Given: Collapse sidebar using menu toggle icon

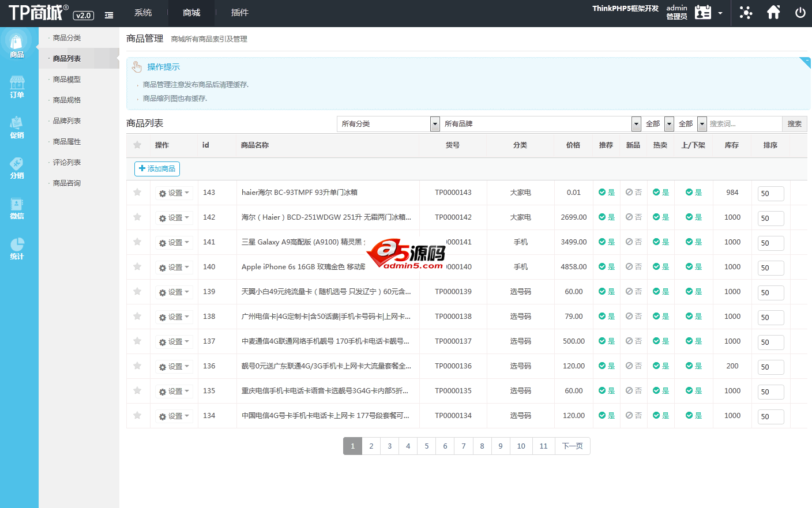Looking at the screenshot, I should tap(109, 16).
